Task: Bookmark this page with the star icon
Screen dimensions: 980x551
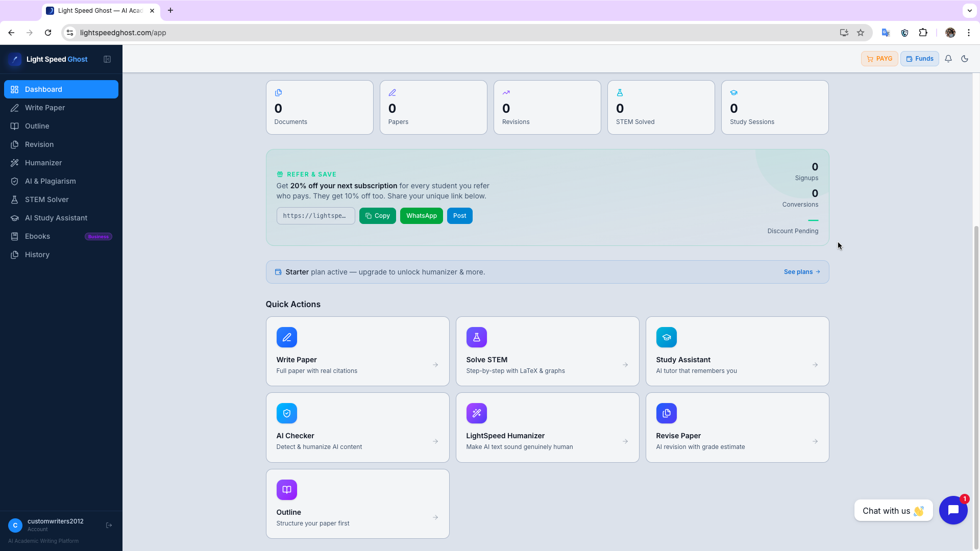Action: click(861, 33)
